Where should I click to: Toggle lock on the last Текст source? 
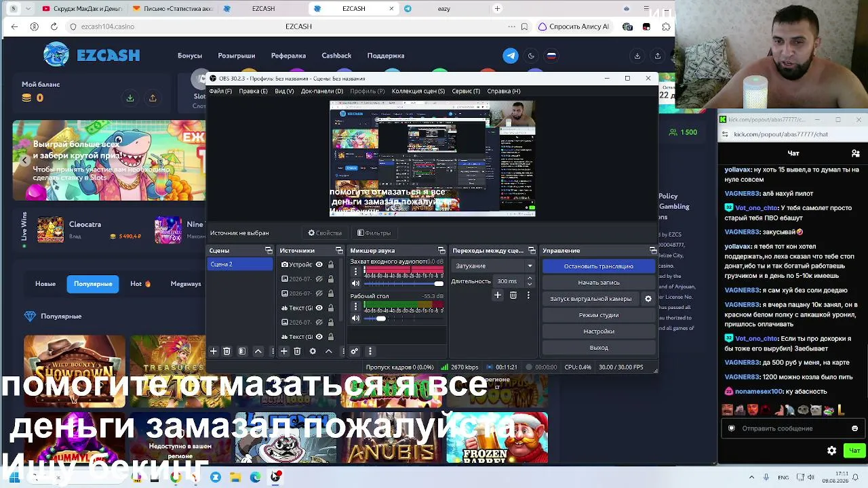(x=331, y=337)
